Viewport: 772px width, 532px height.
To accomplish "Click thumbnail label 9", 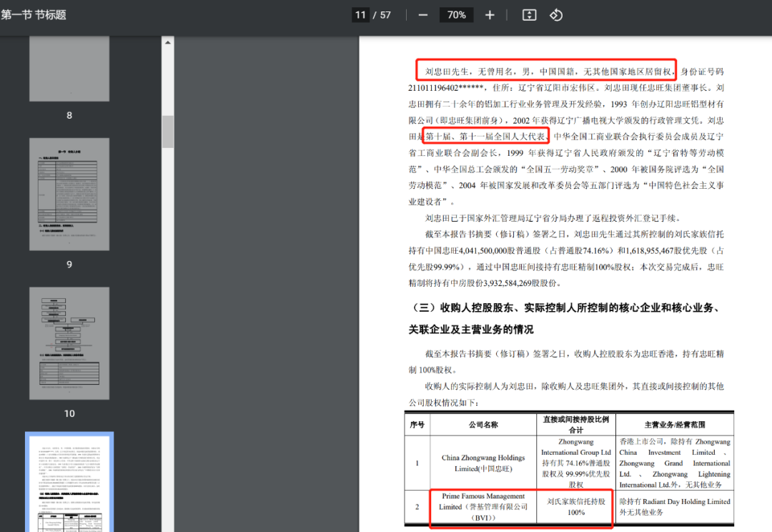I will [69, 265].
